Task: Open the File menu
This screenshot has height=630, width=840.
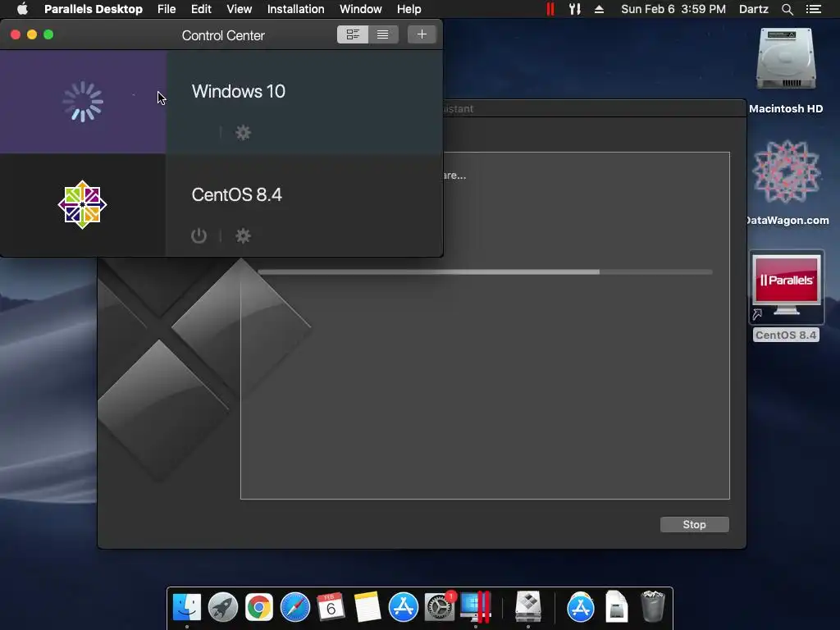Action: [167, 9]
